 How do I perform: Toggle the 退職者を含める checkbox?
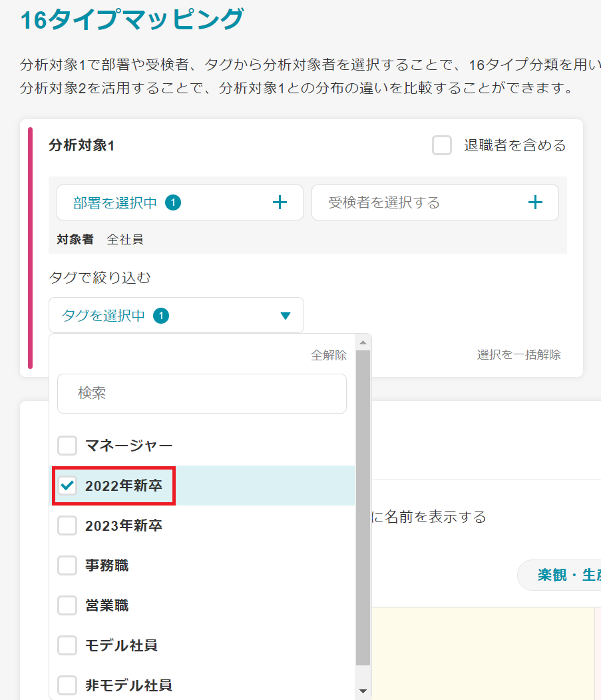point(442,145)
